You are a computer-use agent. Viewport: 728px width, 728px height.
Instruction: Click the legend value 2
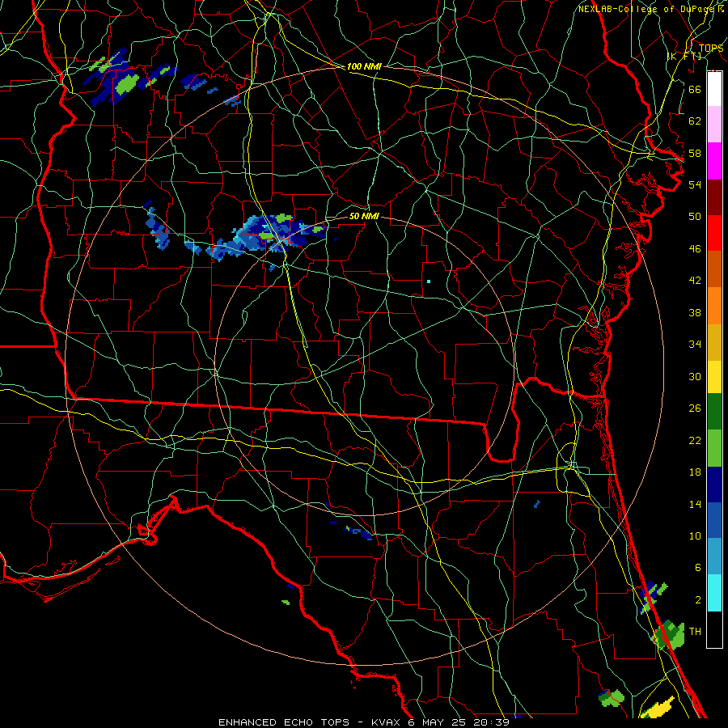point(697,600)
